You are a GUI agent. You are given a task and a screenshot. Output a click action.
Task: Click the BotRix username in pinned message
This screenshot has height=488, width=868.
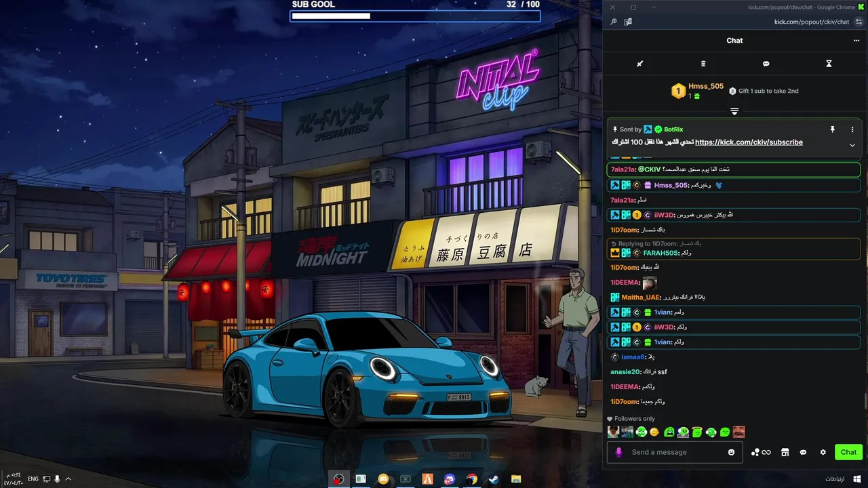point(673,129)
